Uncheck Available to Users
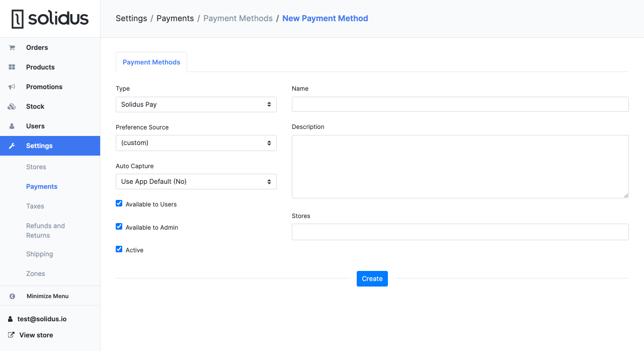The width and height of the screenshot is (644, 351). point(119,203)
